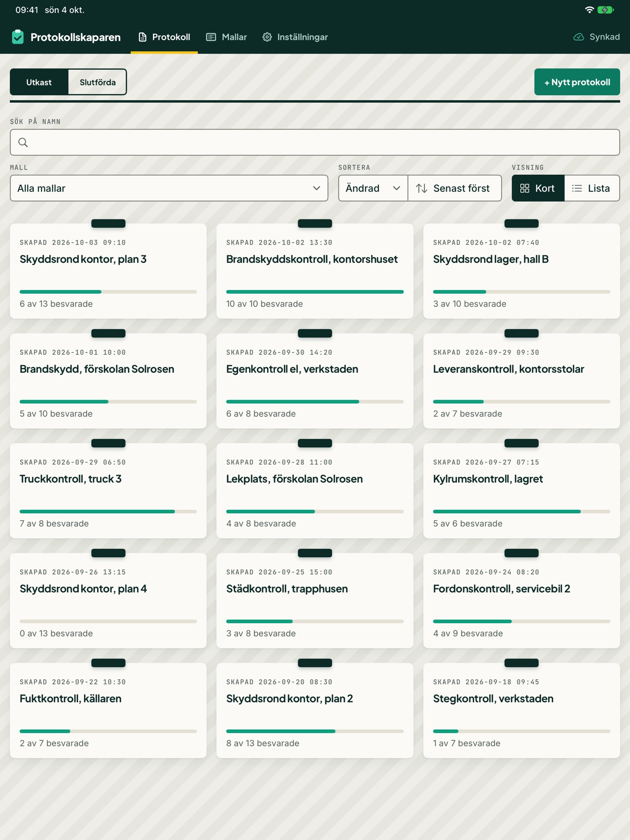This screenshot has height=840, width=630.
Task: Open Skyddsrond kontor, plan 2 card
Action: click(x=315, y=711)
